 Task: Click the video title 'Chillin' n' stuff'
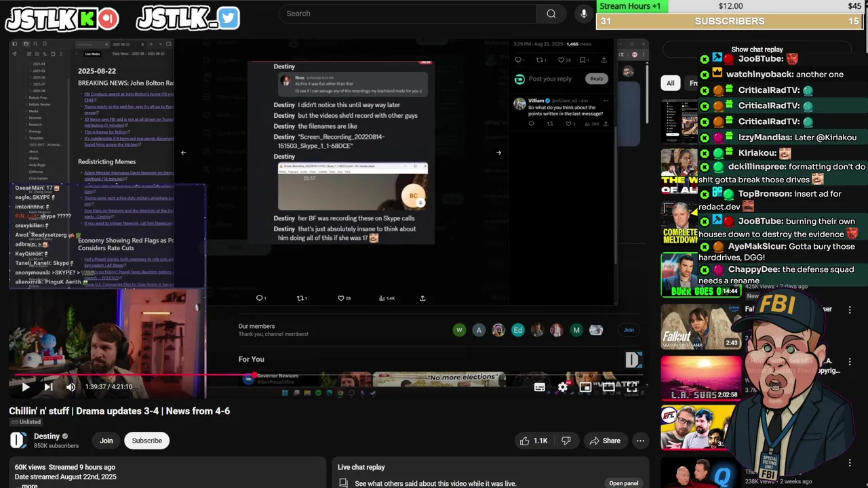[119, 411]
